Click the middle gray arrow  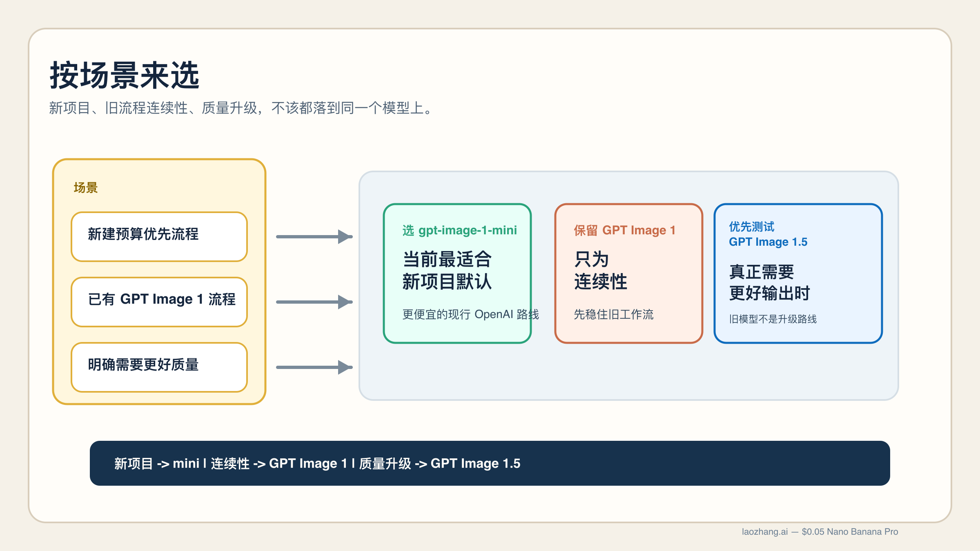point(314,302)
